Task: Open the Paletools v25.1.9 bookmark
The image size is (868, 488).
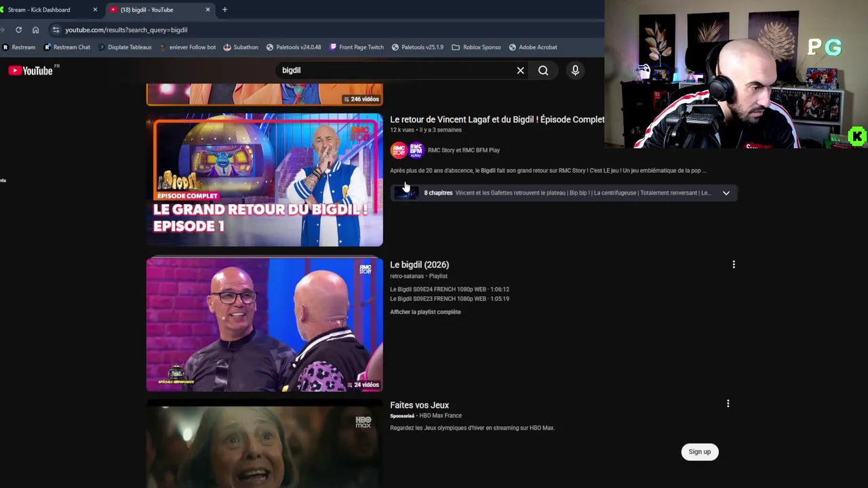Action: [417, 47]
